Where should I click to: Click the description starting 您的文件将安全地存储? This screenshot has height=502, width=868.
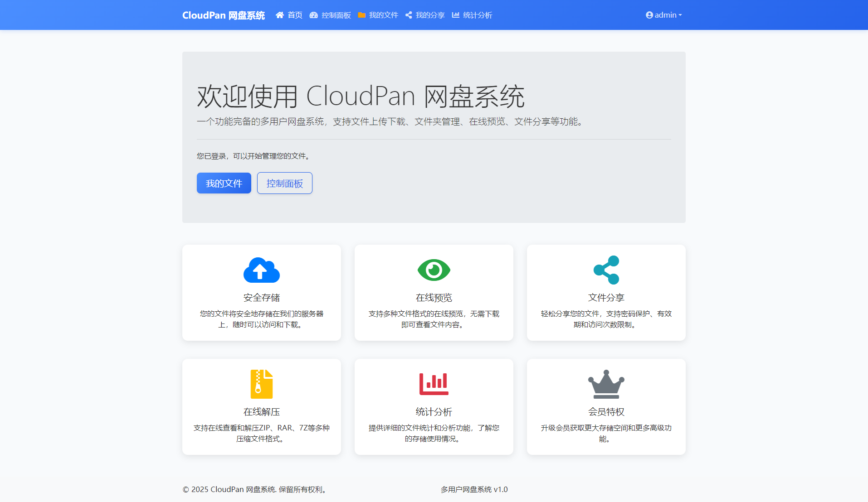click(262, 319)
